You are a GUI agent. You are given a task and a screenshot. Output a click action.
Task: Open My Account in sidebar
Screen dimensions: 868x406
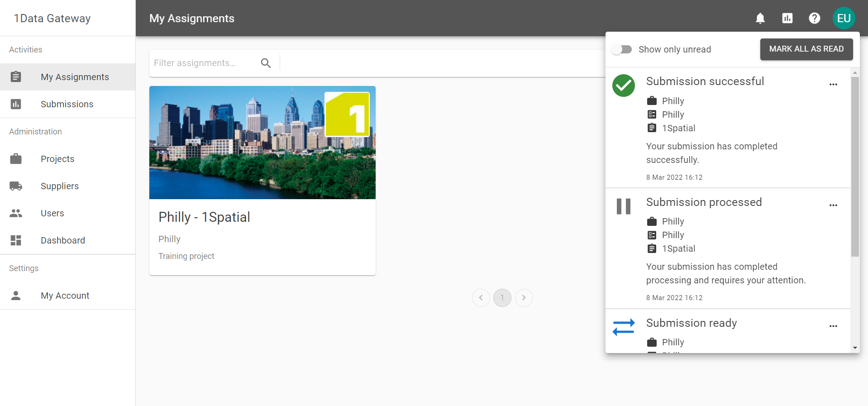coord(68,296)
